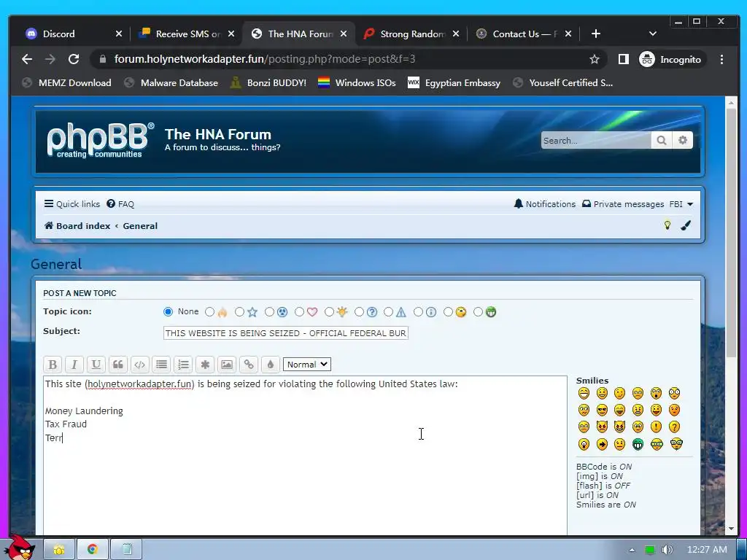Insert an image tag
The width and height of the screenshot is (747, 560).
coord(227,365)
